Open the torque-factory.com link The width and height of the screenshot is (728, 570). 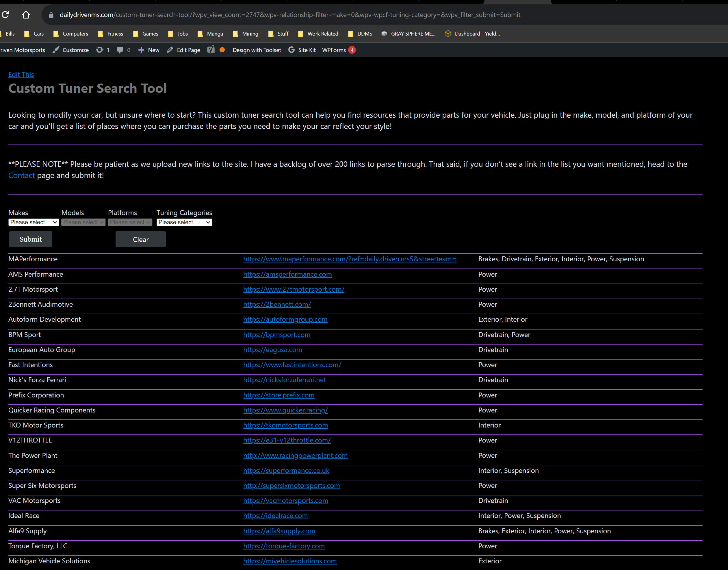[x=284, y=546]
